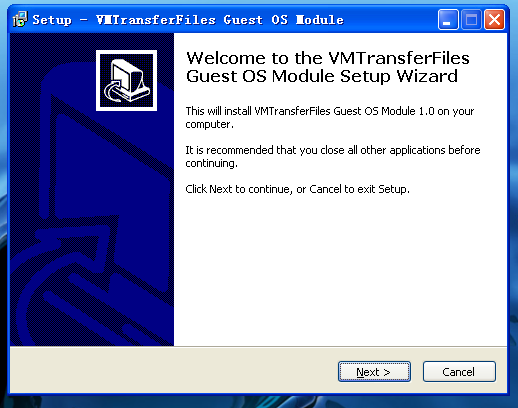Click the word "computer." in the install paragraph
The height and width of the screenshot is (408, 518).
(x=209, y=124)
